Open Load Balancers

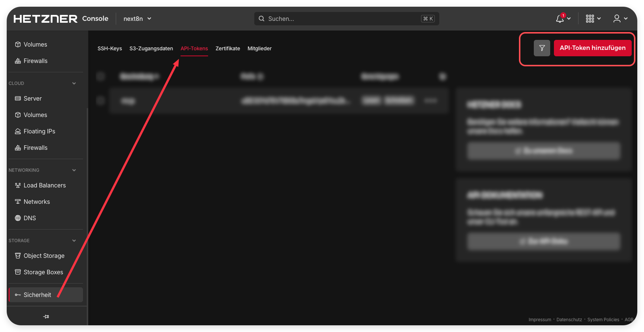[45, 185]
